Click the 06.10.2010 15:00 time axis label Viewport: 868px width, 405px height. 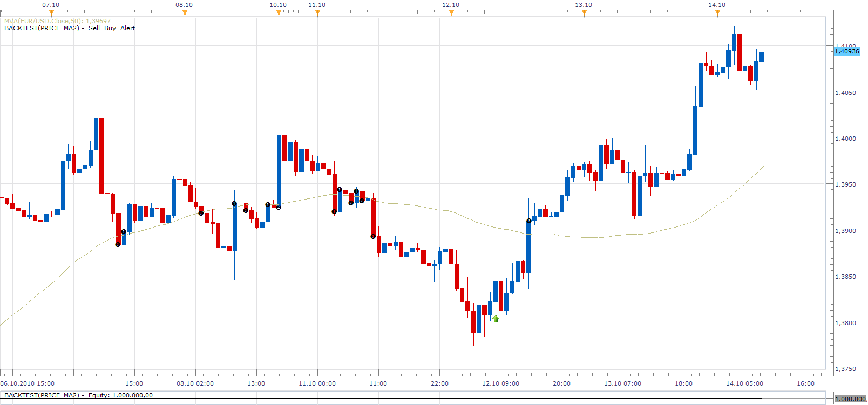[28, 383]
